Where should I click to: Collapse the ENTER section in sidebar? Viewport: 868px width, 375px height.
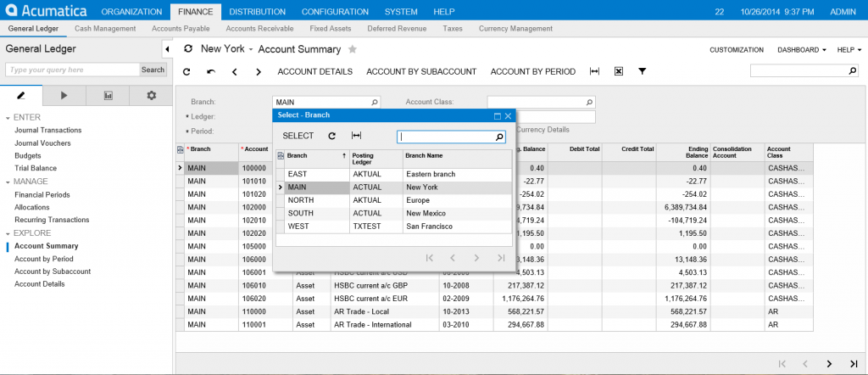tap(8, 117)
